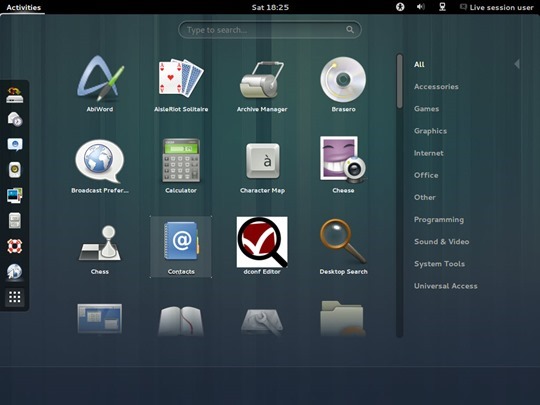Click the Activities button
540x405 pixels.
pyautogui.click(x=23, y=7)
